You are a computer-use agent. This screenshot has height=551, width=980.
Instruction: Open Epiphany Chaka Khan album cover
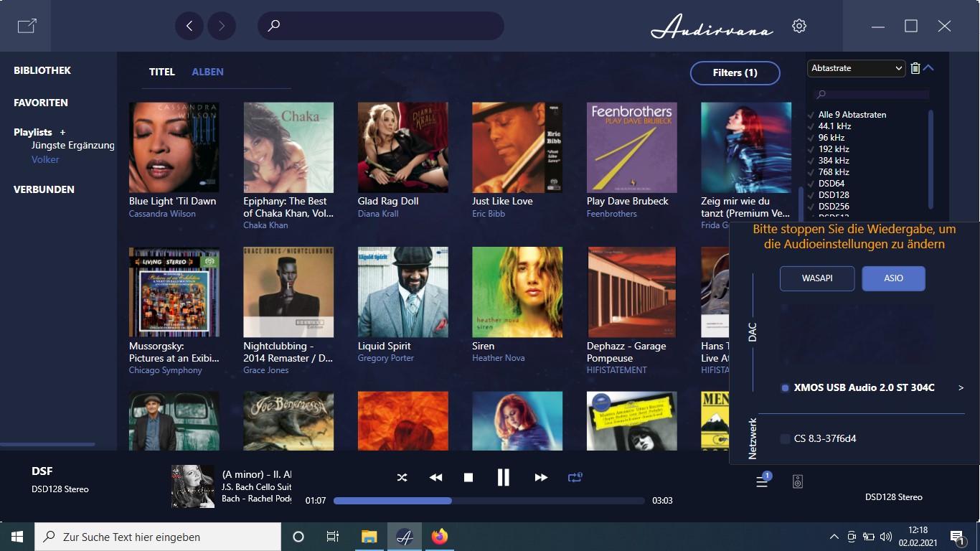click(288, 147)
